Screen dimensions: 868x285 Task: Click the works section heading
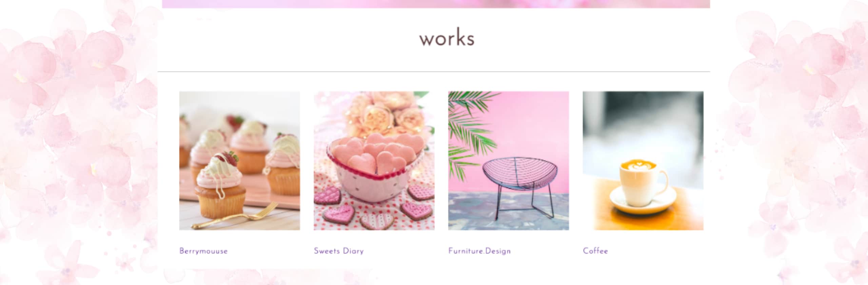447,39
